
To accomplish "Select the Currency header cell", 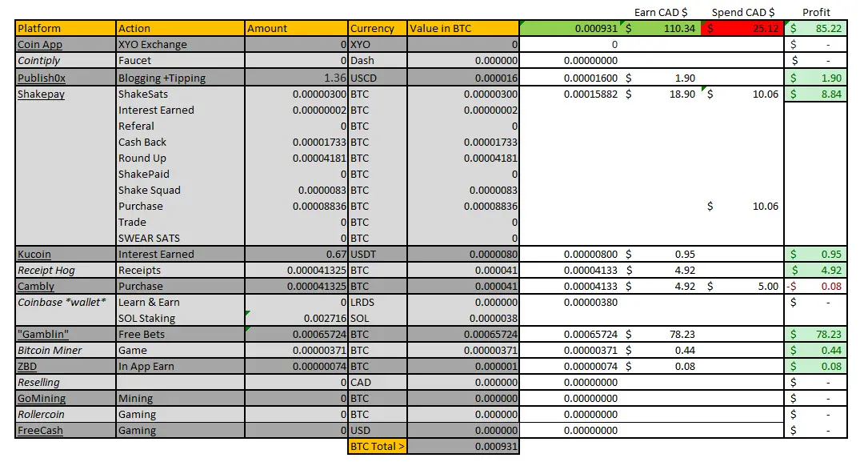I will click(x=378, y=28).
